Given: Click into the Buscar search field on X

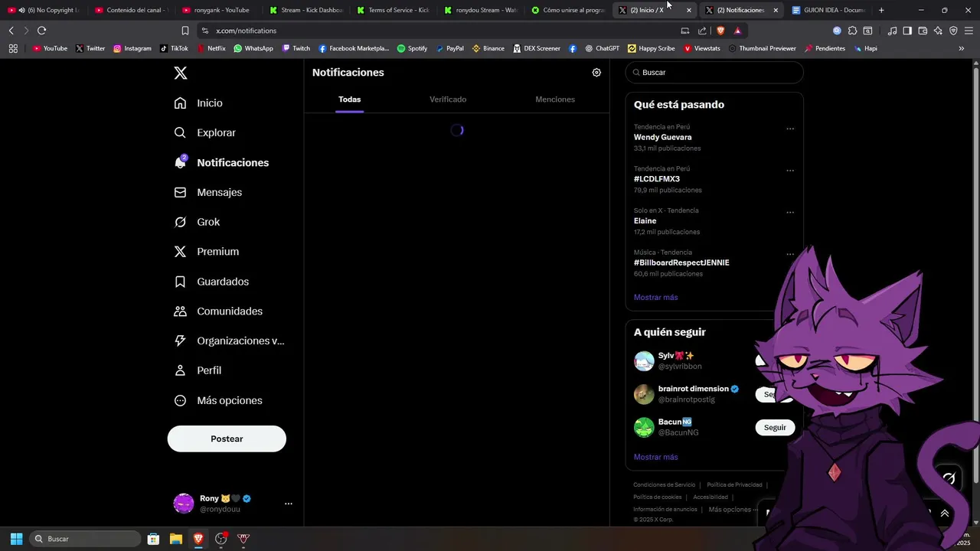Looking at the screenshot, I should [714, 72].
